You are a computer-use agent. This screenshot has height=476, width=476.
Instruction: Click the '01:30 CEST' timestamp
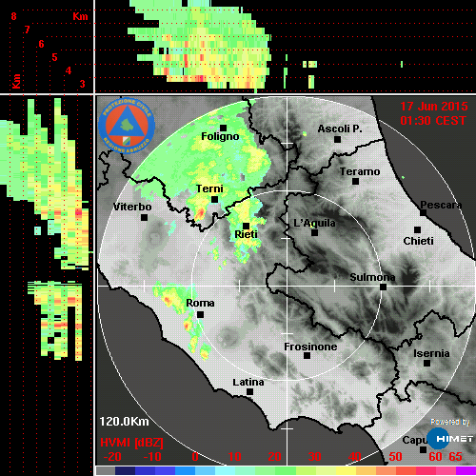(x=433, y=121)
